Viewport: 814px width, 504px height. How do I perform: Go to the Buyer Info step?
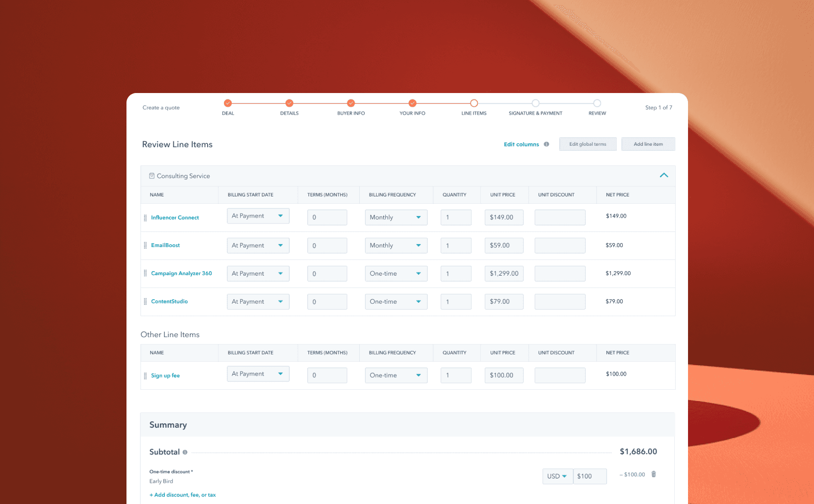point(351,103)
